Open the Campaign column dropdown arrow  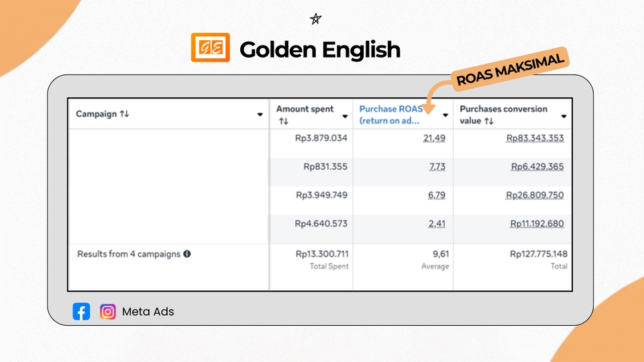coord(260,115)
